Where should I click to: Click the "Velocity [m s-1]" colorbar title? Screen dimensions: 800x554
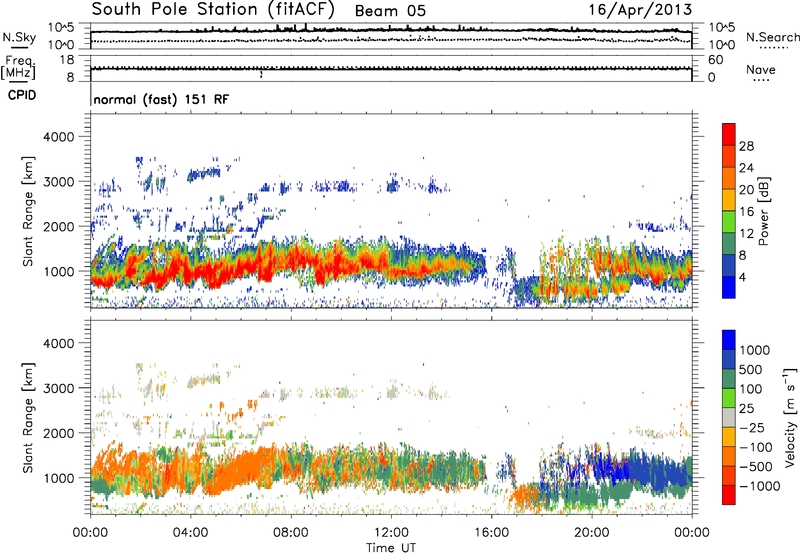click(790, 417)
